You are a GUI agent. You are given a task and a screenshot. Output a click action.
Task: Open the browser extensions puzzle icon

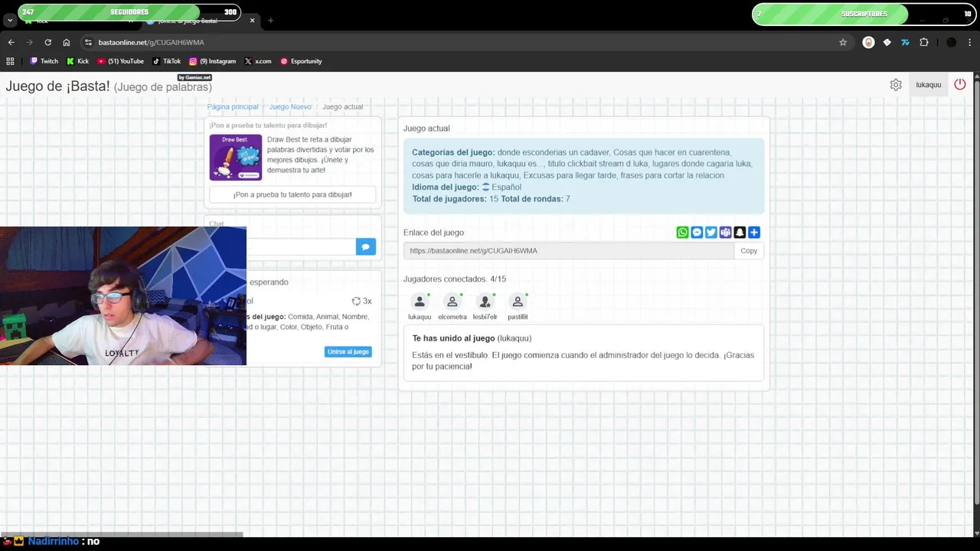click(x=923, y=42)
